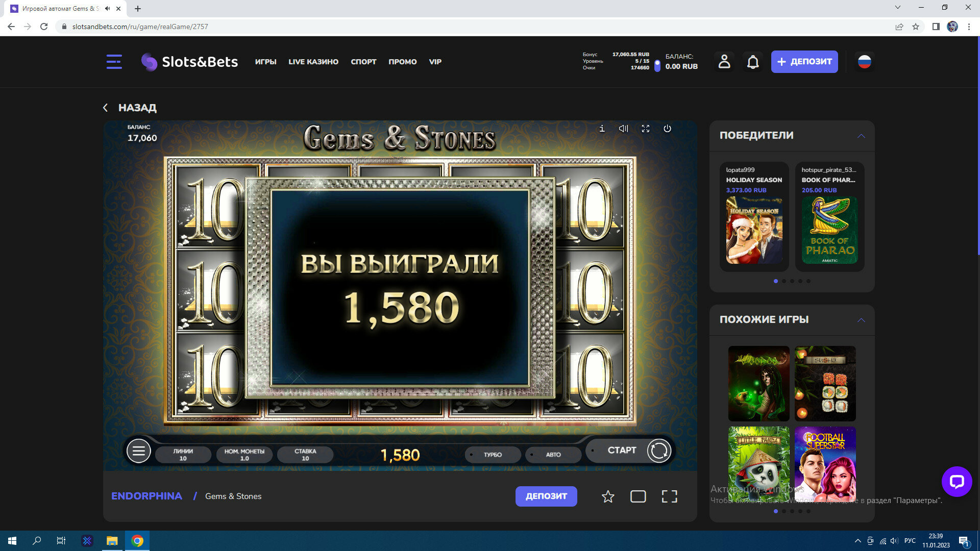The image size is (980, 551).
Task: Open the Live Казино menu item
Action: tap(313, 62)
